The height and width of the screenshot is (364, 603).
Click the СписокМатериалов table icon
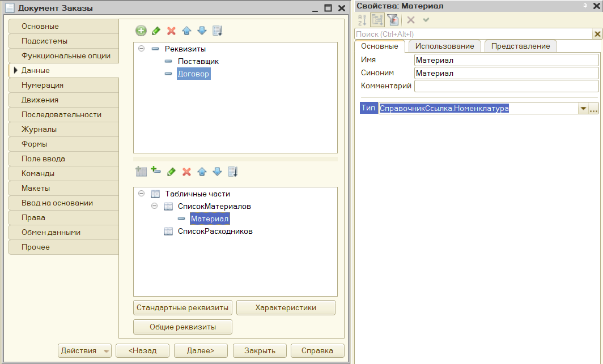168,207
